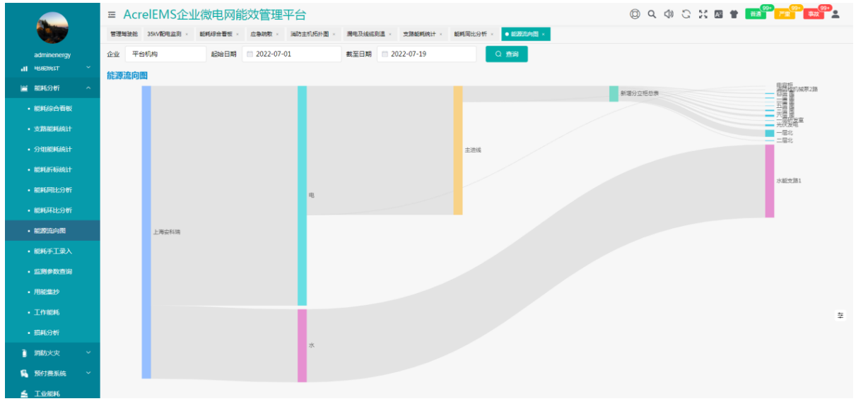The height and width of the screenshot is (406, 868).
Task: Select 能耗同比分析 in the sidebar
Action: click(53, 190)
